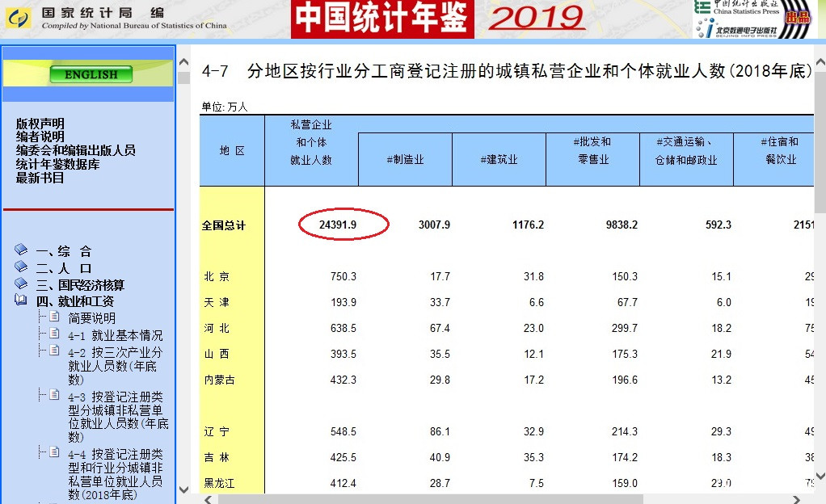This screenshot has height=504, width=826.
Task: Click the book icon beside 三、国民经济核算
Action: (x=21, y=283)
